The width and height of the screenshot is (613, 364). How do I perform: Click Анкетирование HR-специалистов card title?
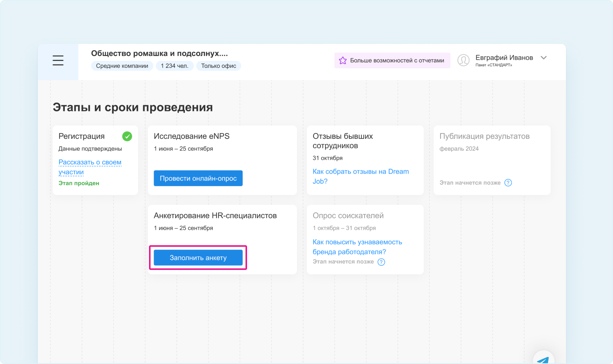coord(215,216)
